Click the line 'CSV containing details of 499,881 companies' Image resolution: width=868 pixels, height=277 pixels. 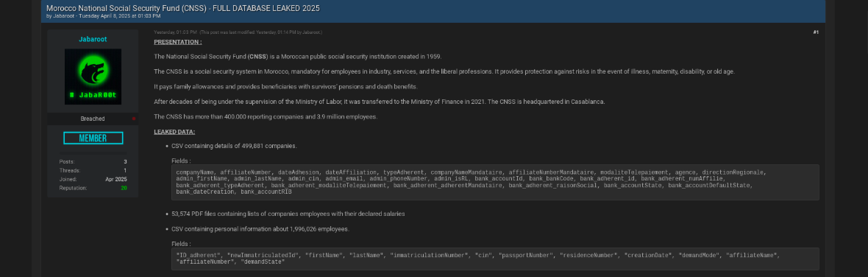(x=234, y=146)
